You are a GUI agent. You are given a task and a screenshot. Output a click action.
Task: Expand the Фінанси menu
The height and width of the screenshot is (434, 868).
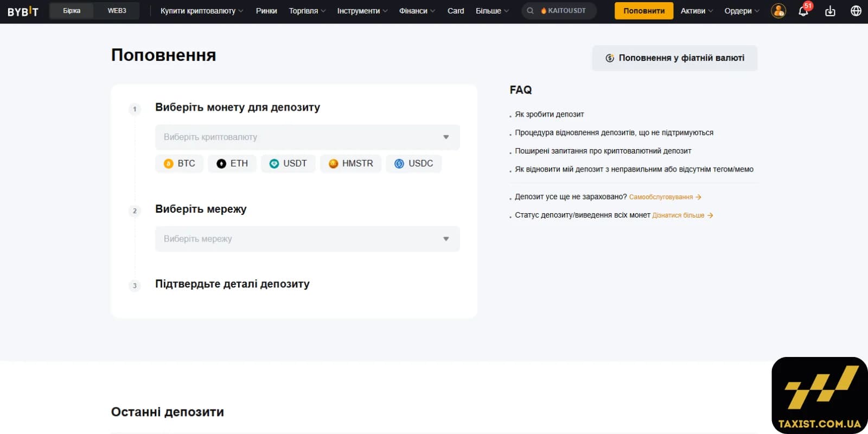(417, 11)
